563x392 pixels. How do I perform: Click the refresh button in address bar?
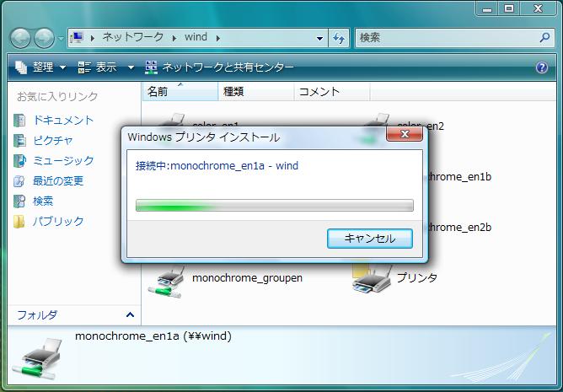[339, 38]
